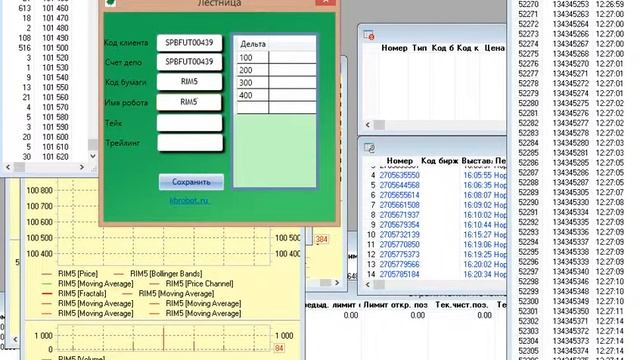Click the Тип column header in orders window

tap(419, 48)
